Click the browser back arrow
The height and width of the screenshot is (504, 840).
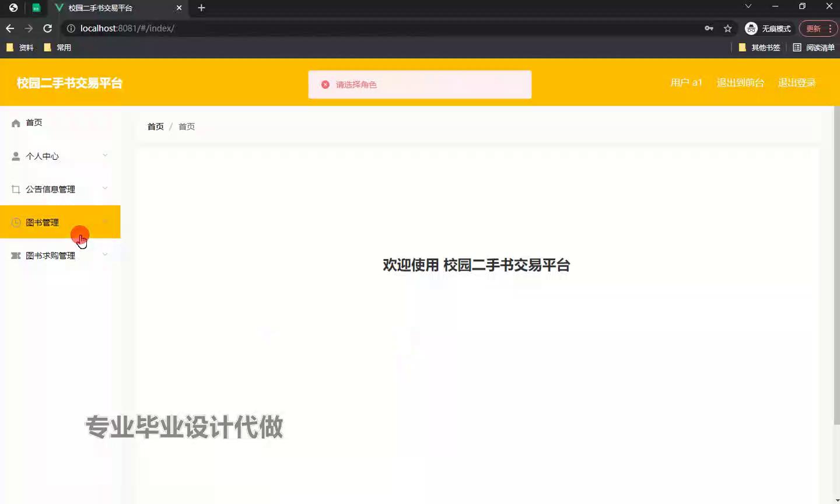pyautogui.click(x=10, y=28)
